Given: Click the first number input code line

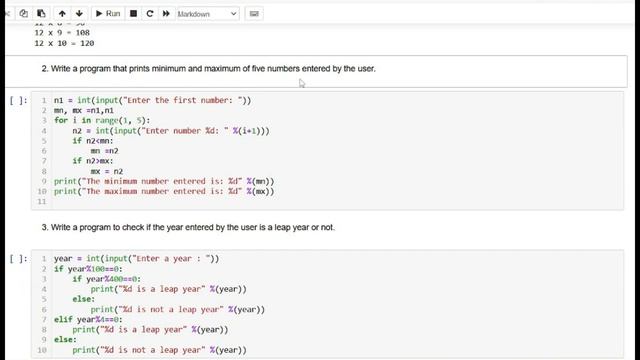Looking at the screenshot, I should [x=153, y=100].
